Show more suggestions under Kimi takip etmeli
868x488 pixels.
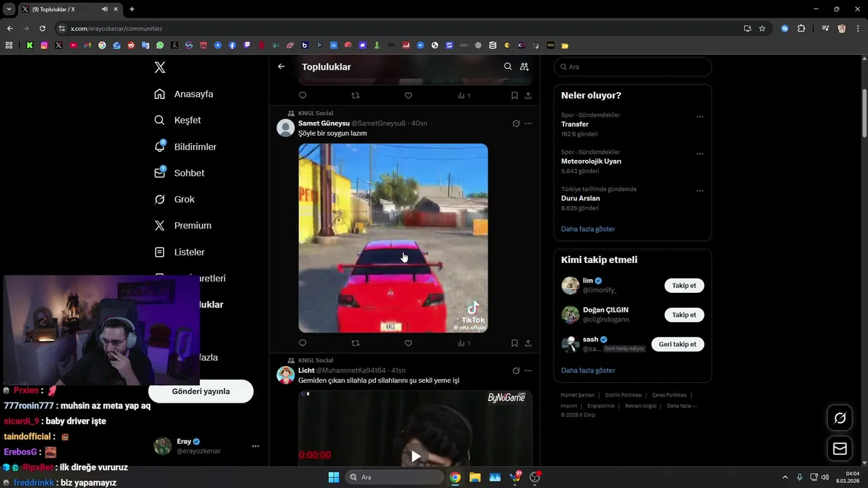point(588,371)
